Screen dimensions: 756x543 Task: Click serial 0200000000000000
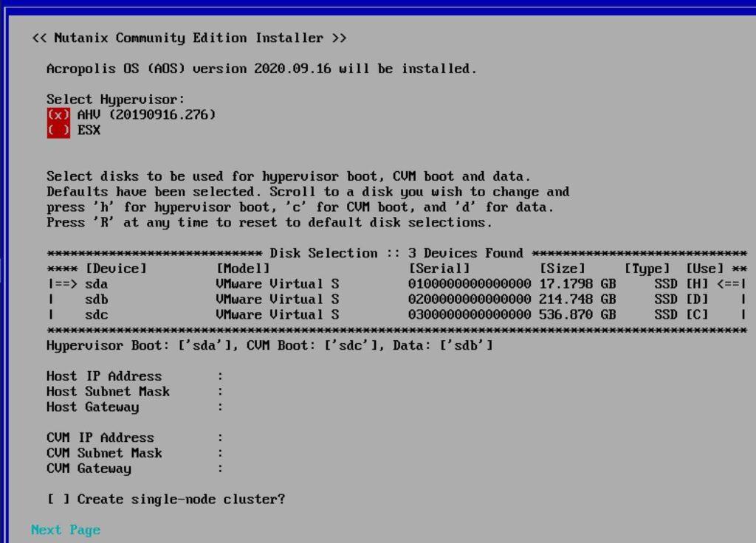470,300
